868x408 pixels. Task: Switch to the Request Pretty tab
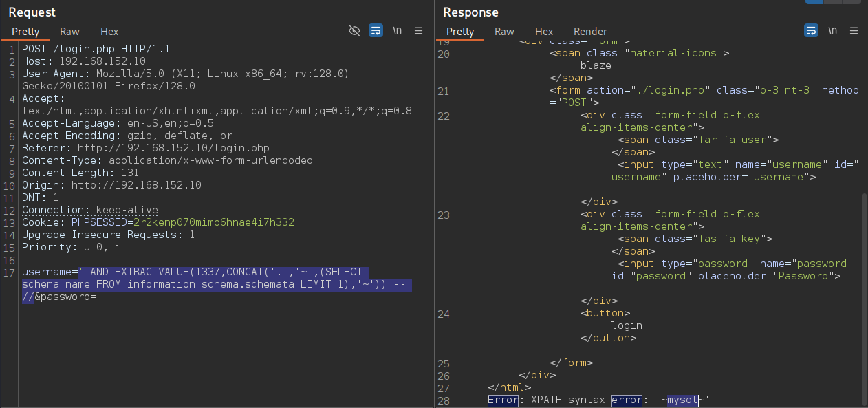click(25, 32)
